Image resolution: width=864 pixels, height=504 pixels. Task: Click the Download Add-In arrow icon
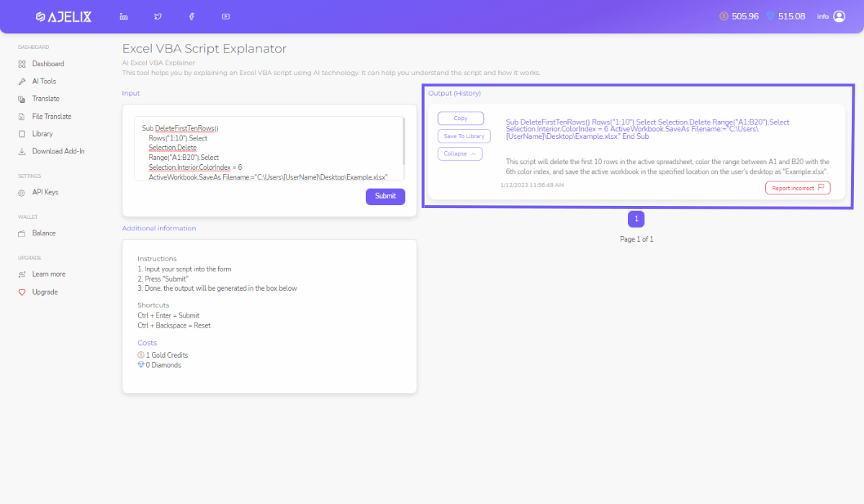[22, 151]
